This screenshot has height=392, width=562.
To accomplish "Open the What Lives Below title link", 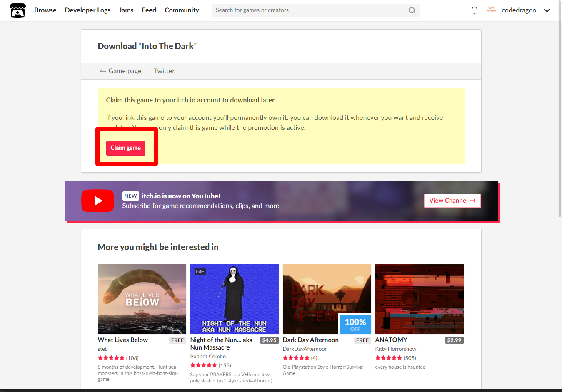I will (123, 340).
